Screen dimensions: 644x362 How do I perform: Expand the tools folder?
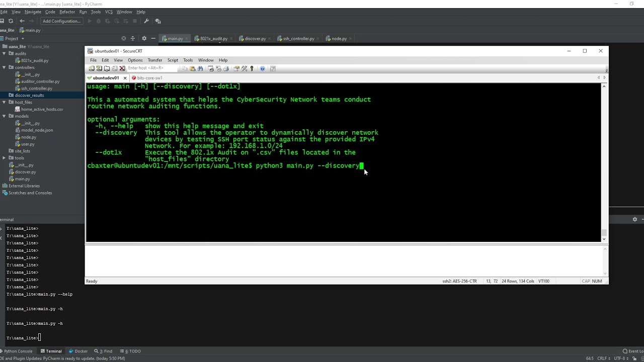[5, 158]
